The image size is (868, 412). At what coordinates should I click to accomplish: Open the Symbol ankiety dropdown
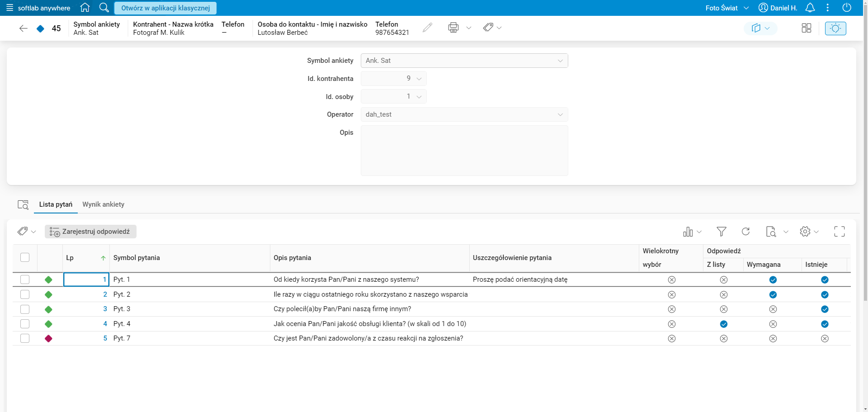[x=464, y=61]
